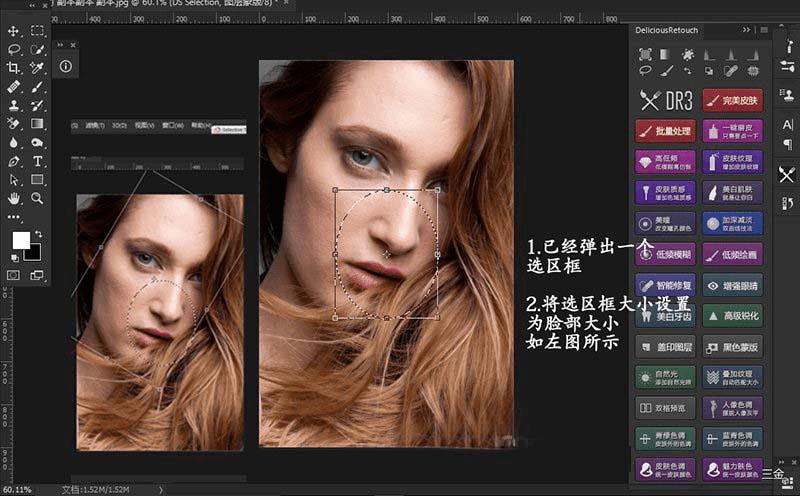Select the Lasso tool in toolbox
This screenshot has width=800, height=496.
click(14, 49)
